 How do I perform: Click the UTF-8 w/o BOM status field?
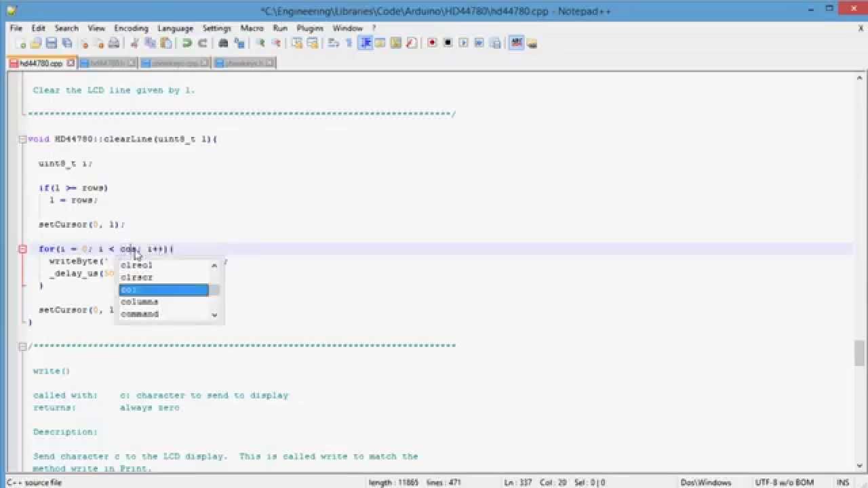785,483
